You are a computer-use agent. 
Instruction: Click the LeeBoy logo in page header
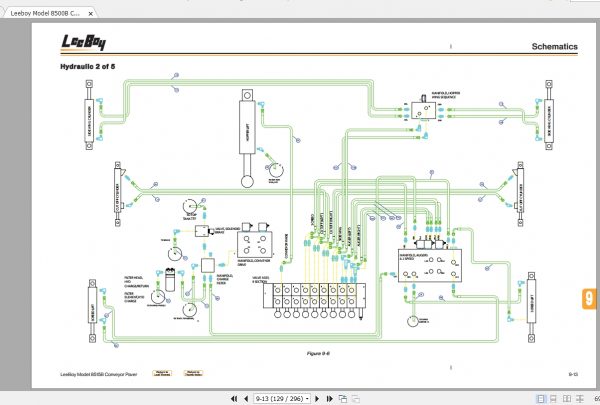coord(83,42)
